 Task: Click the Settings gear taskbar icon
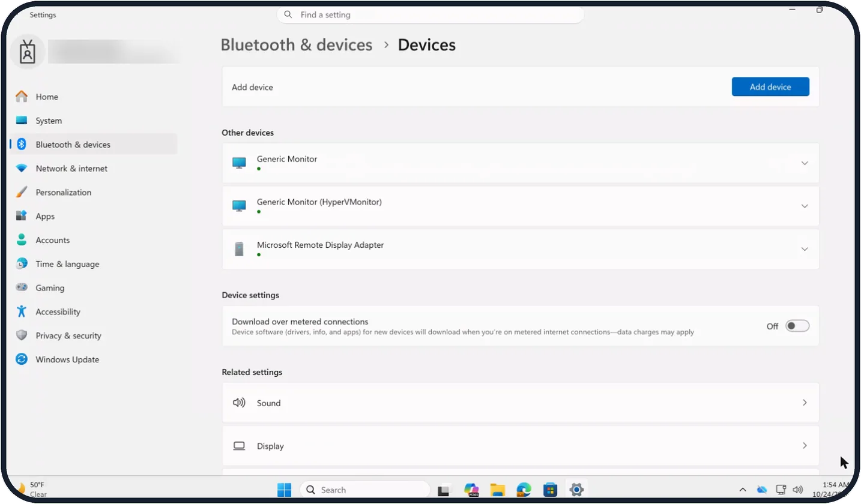576,490
